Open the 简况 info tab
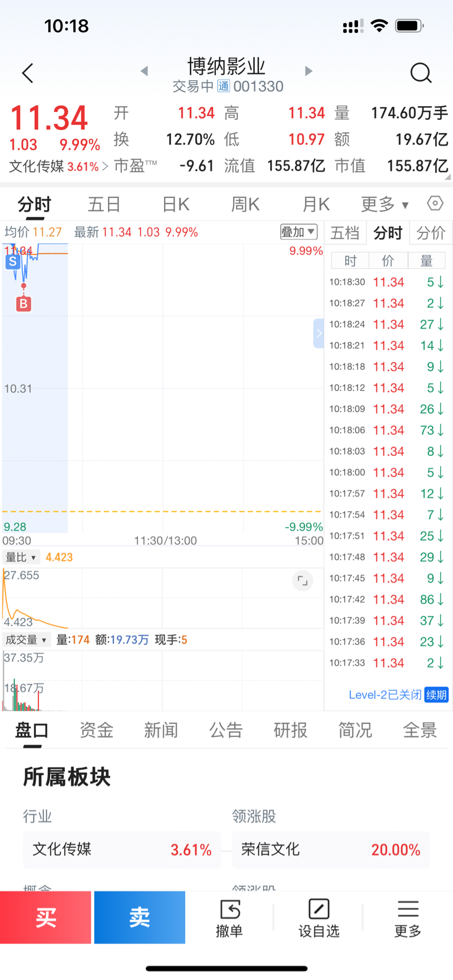 pos(355,731)
